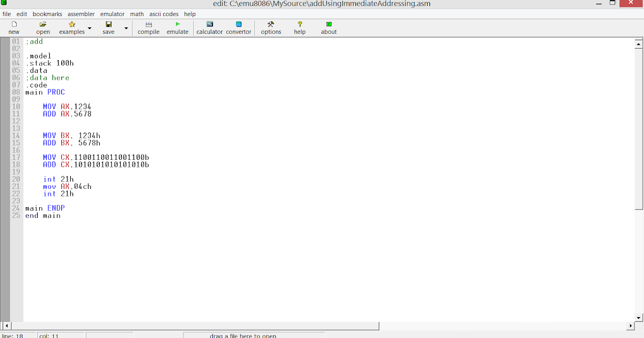
Task: Open the bookmarks menu
Action: click(47, 14)
